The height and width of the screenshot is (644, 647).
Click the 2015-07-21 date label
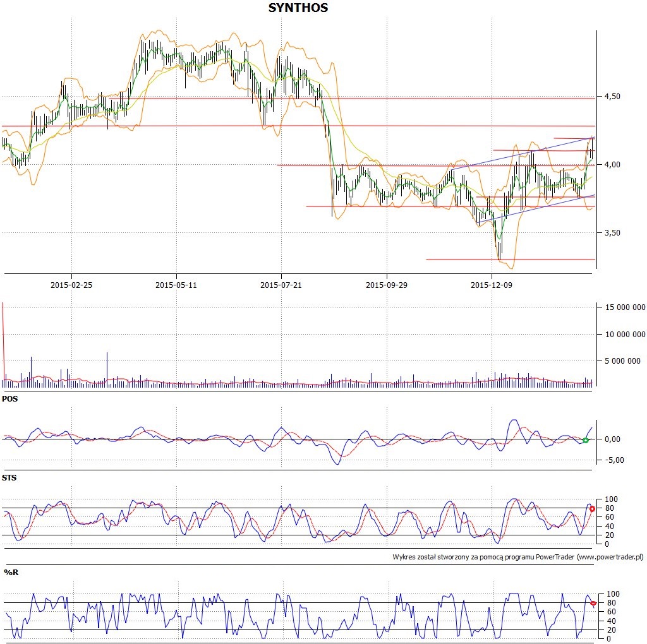tap(281, 285)
